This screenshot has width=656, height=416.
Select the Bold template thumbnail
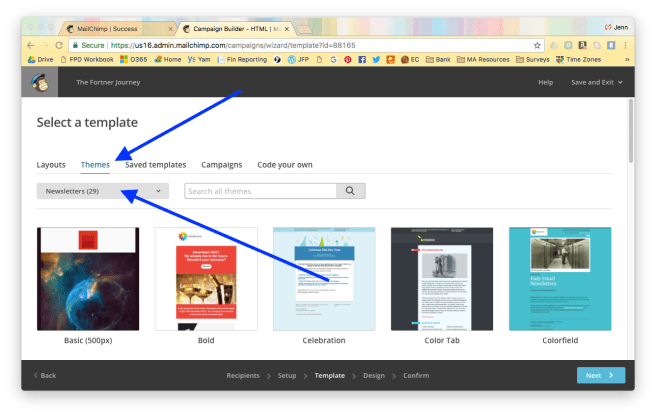(x=206, y=279)
